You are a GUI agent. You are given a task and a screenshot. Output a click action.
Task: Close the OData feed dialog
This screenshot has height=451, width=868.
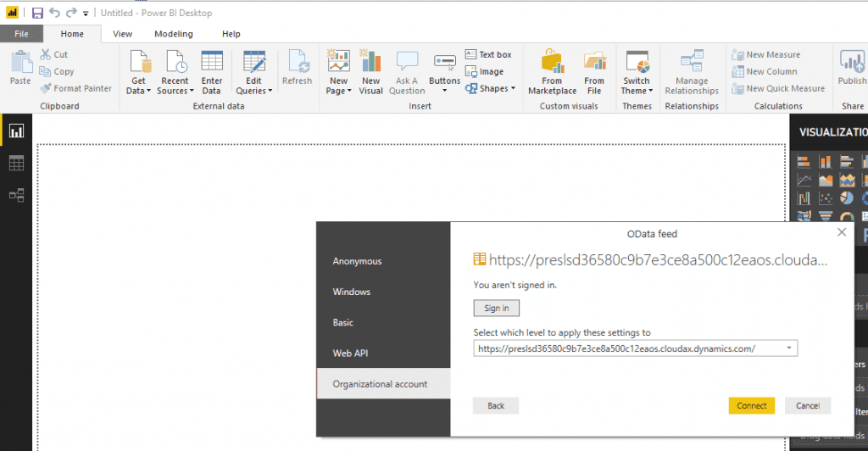click(841, 232)
